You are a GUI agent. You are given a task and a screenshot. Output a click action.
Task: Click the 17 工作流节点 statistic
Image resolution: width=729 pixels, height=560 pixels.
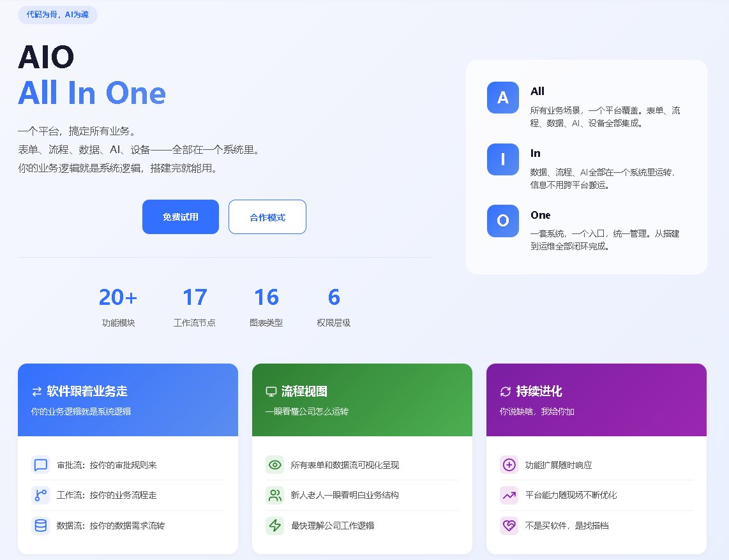coord(194,307)
